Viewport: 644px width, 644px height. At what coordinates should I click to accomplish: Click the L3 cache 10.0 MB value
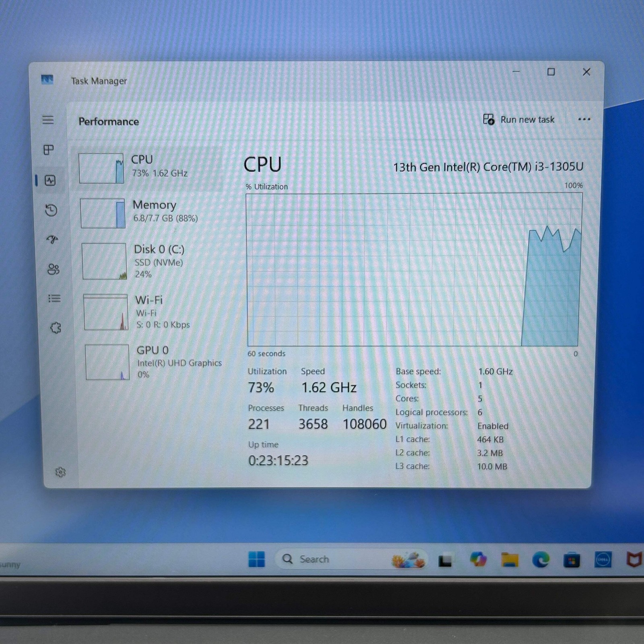492,466
